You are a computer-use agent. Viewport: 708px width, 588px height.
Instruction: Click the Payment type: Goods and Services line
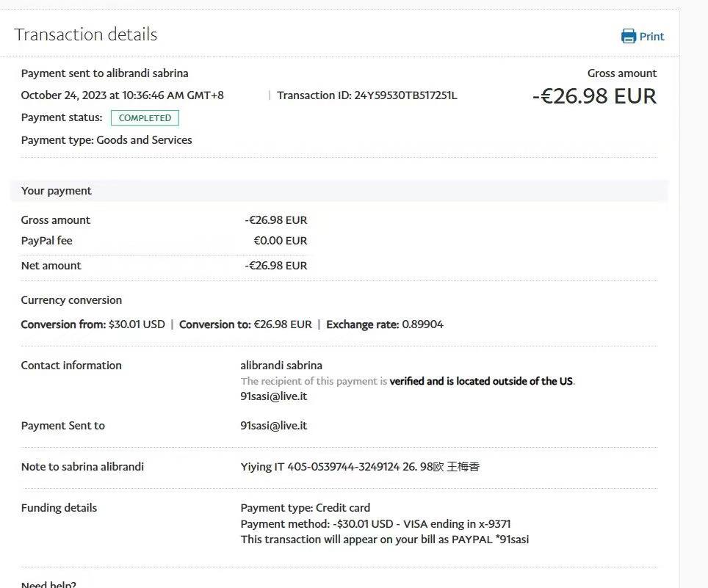click(x=106, y=140)
